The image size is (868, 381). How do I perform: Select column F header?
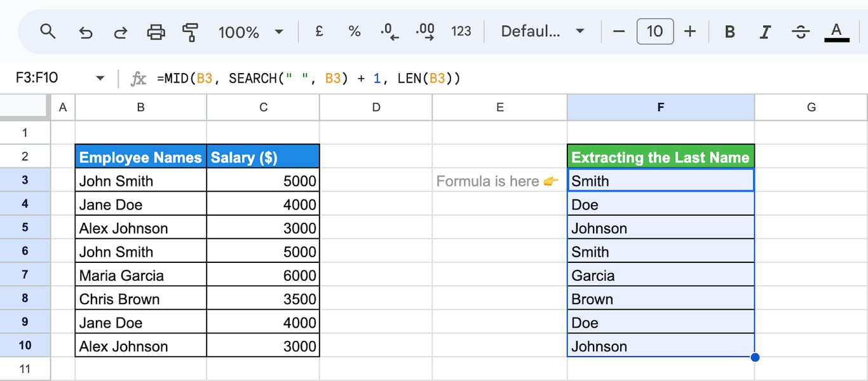661,107
